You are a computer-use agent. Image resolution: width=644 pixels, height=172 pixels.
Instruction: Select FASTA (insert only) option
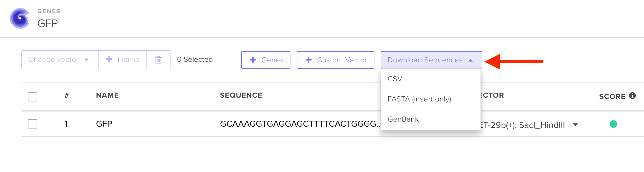click(x=419, y=99)
